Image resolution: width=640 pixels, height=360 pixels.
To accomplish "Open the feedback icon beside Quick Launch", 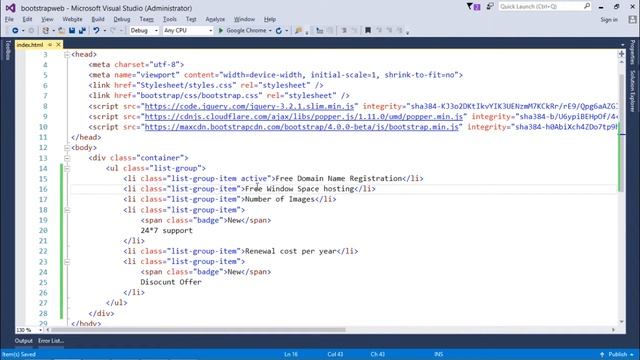I will coord(490,7).
